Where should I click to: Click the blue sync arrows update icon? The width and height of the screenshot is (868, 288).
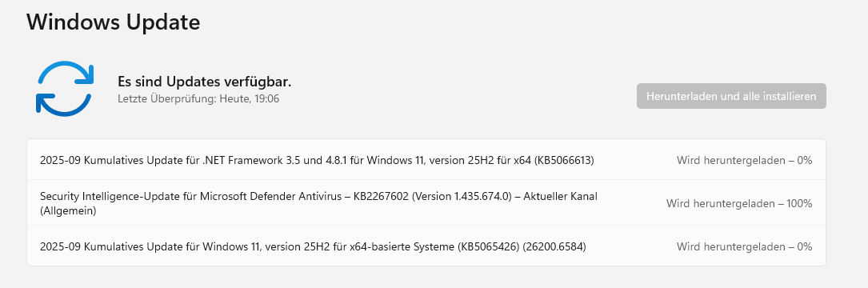[x=65, y=89]
